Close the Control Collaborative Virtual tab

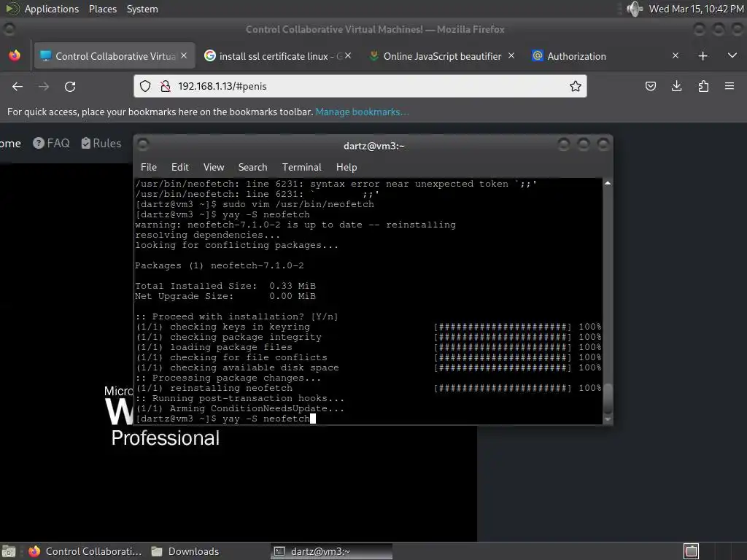click(184, 55)
